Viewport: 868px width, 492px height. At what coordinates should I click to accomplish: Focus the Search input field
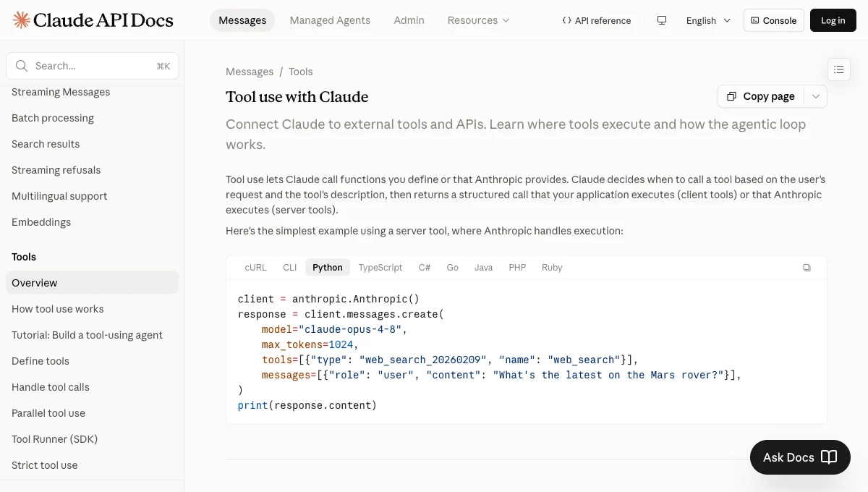click(x=93, y=66)
